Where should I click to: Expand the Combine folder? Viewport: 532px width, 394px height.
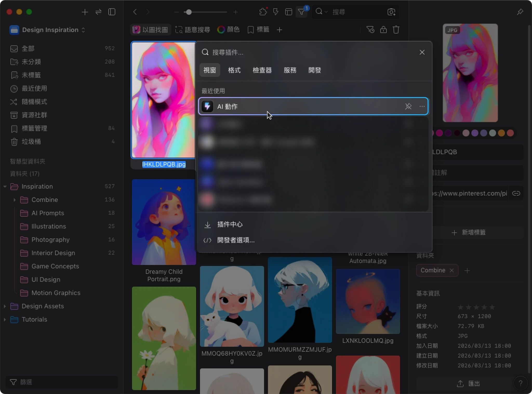(x=15, y=200)
